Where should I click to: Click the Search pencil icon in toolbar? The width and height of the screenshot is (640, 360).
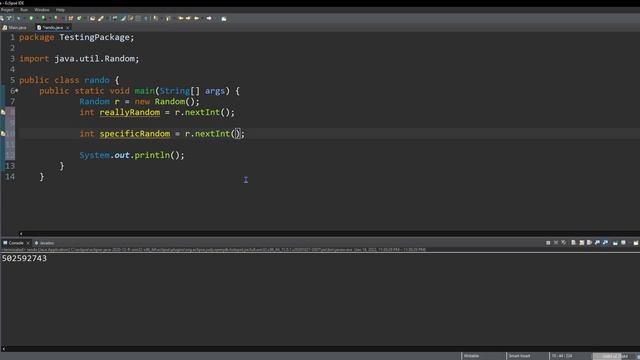coord(101,18)
